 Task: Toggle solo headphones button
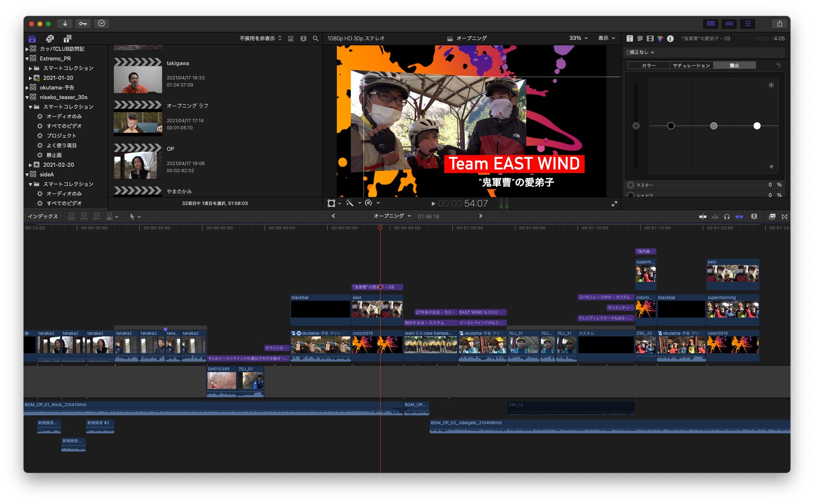[x=727, y=217]
